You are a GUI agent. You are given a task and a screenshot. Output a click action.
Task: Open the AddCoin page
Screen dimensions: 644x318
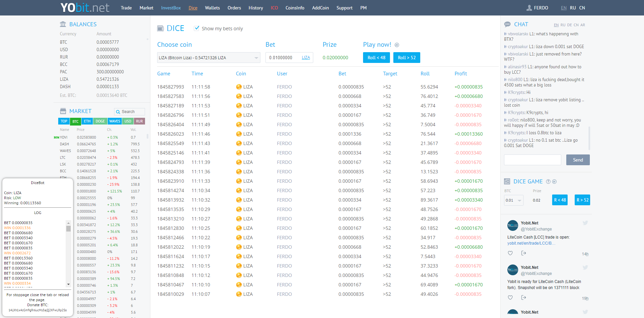pos(320,8)
